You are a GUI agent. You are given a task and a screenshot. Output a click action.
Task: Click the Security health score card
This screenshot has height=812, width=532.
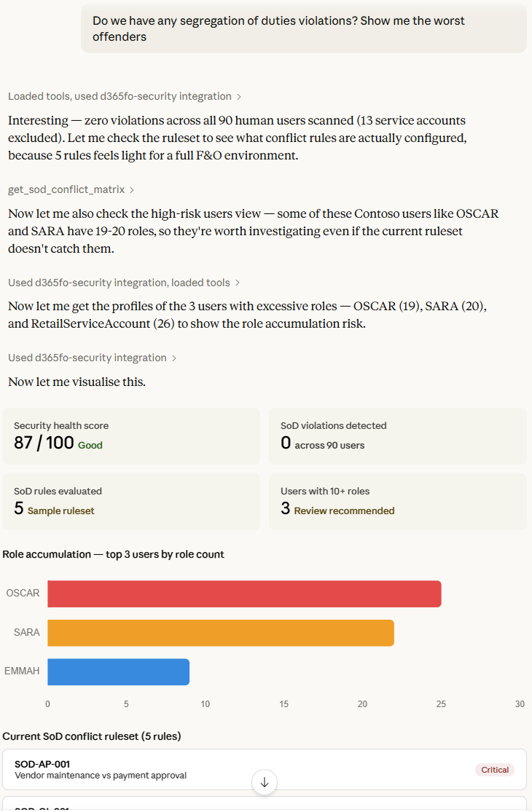131,435
